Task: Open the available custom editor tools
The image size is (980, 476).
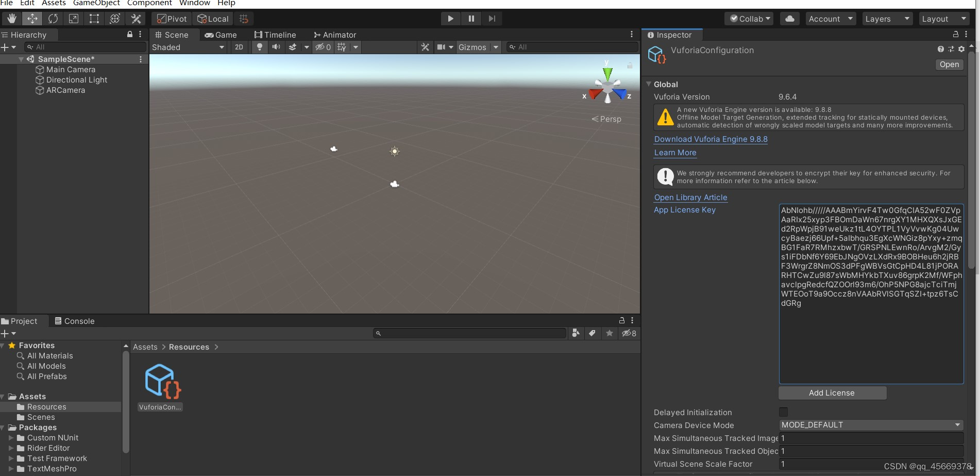Action: tap(135, 18)
